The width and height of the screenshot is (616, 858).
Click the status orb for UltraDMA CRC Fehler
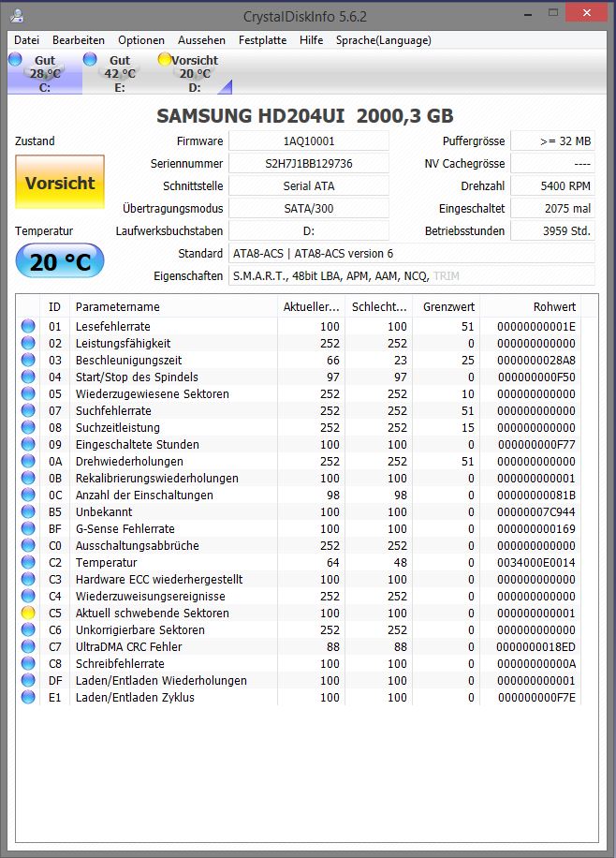point(28,647)
